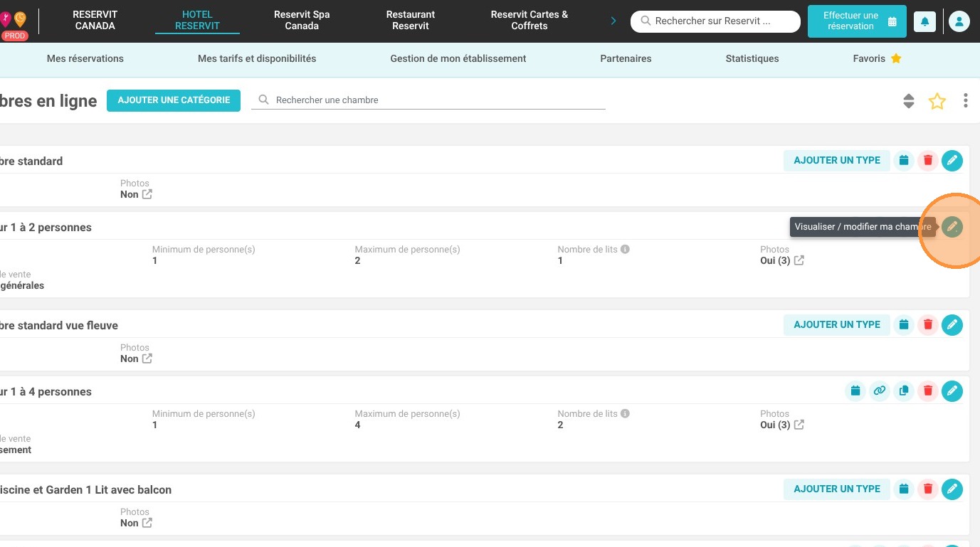Open 'Gestion de mon établissement' menu
The height and width of the screenshot is (547, 980).
458,58
